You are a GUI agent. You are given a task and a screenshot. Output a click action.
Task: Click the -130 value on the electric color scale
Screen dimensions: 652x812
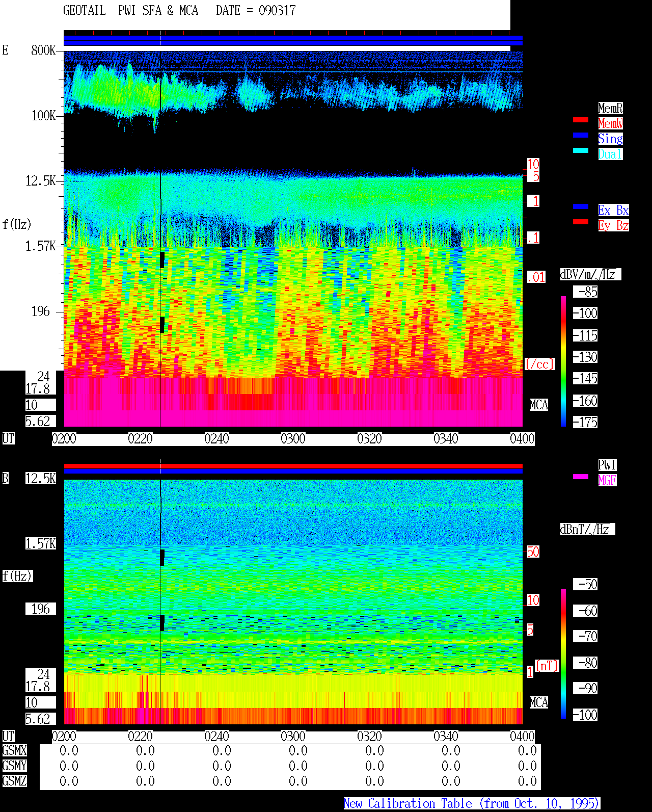[586, 357]
